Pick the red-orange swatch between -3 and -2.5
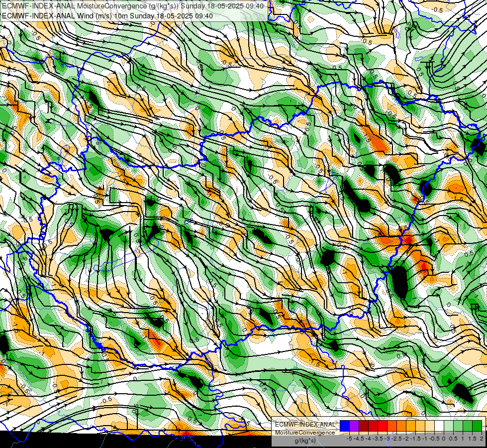The image size is (487, 448). coord(392,426)
